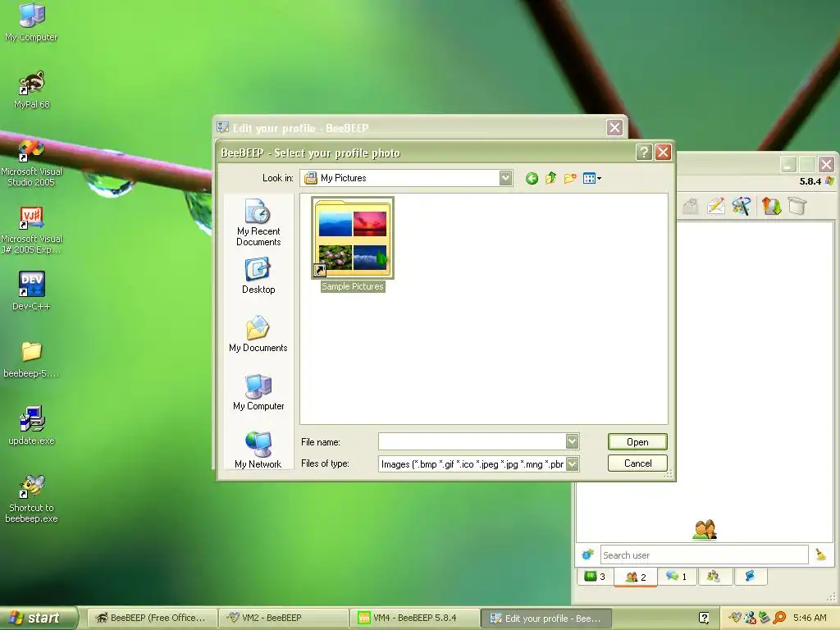Select update.exe on the desktop

click(32, 427)
